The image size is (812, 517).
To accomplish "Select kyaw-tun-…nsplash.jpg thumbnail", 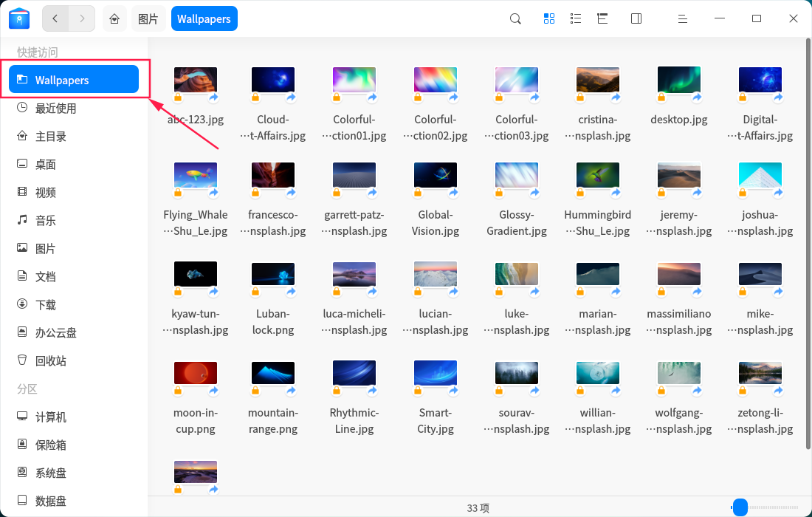I will pyautogui.click(x=195, y=273).
